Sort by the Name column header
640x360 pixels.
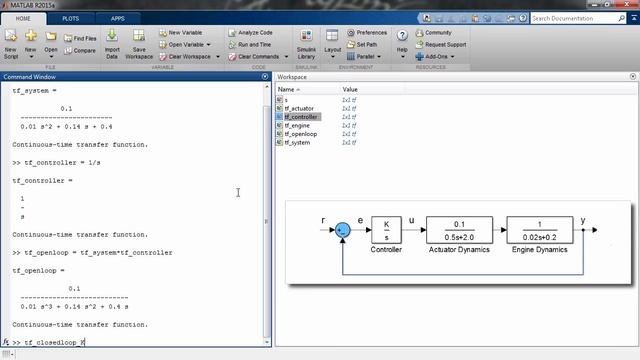point(289,89)
